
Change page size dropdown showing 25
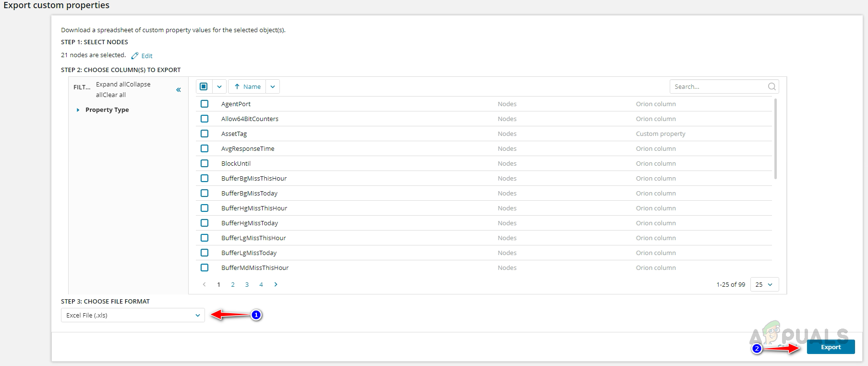[x=764, y=284]
